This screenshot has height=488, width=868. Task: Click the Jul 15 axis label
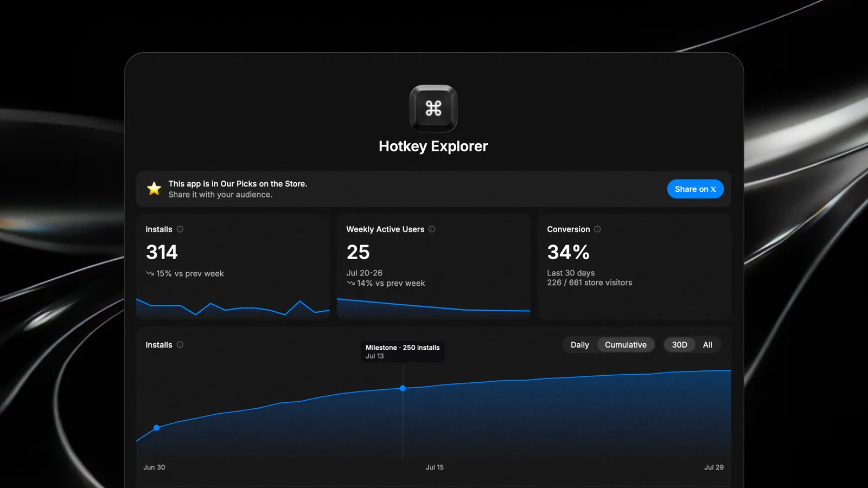[x=435, y=467]
